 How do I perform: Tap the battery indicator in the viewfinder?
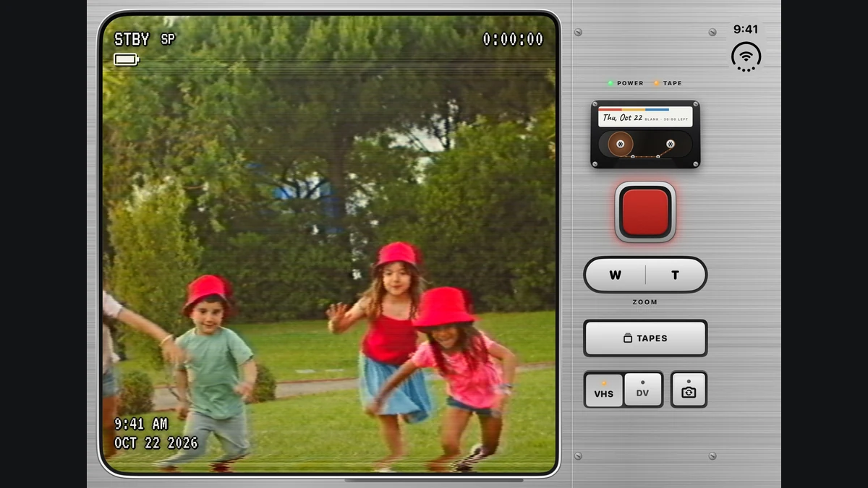tap(126, 59)
